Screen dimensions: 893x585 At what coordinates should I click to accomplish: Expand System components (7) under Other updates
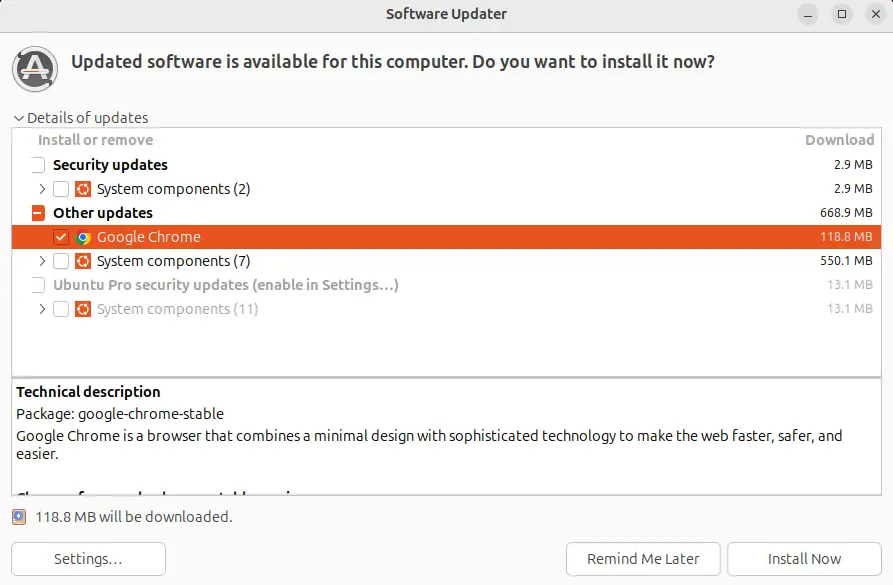pos(41,261)
